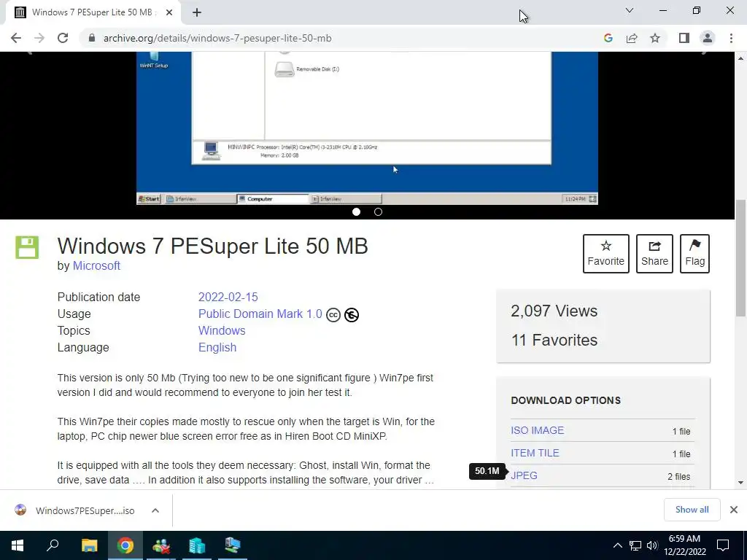This screenshot has width=747, height=560.
Task: Click the green software floppy icon
Action: pyautogui.click(x=27, y=247)
